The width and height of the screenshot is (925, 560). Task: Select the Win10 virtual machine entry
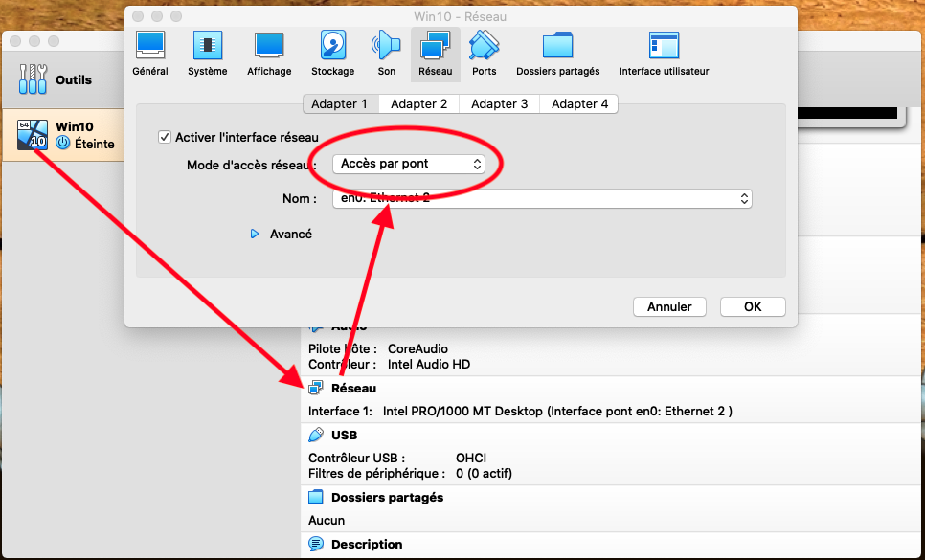[x=64, y=135]
